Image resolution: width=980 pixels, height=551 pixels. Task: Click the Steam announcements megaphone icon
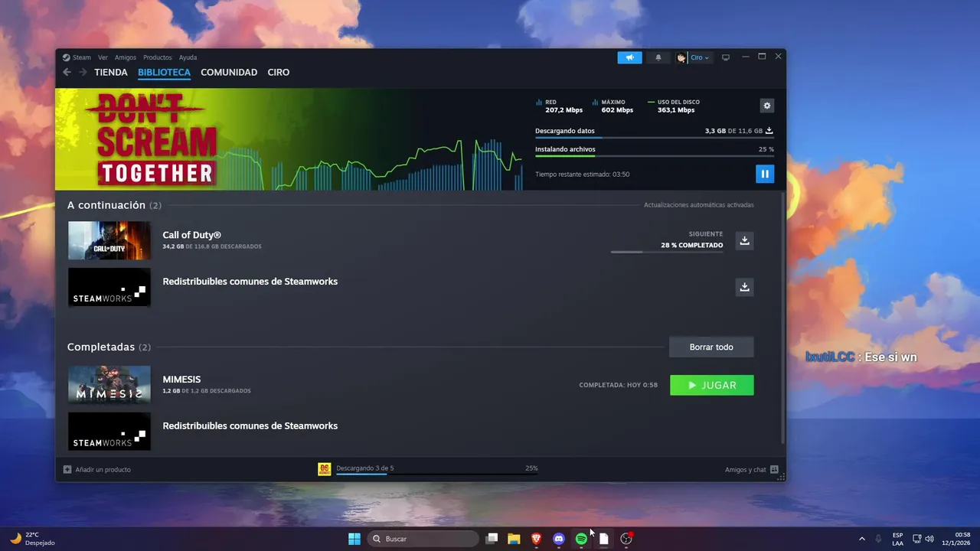pyautogui.click(x=629, y=57)
